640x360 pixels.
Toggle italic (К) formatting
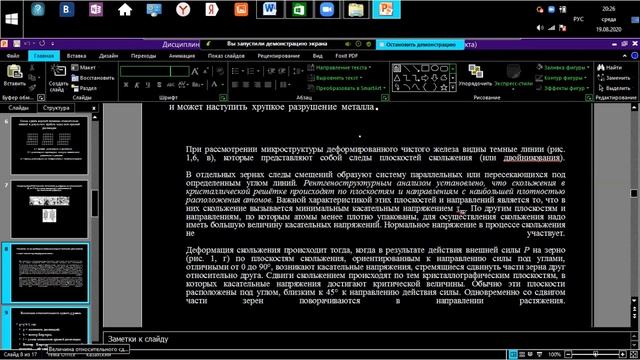[x=136, y=85]
